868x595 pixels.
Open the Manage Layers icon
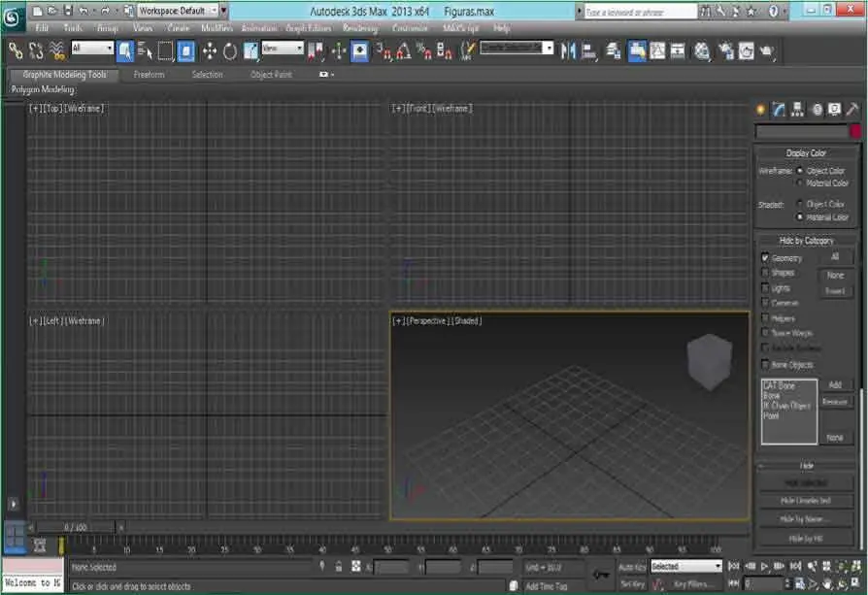(614, 51)
